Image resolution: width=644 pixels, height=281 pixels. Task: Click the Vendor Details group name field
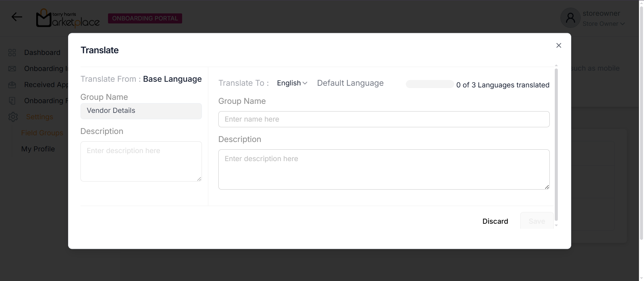coord(141,111)
